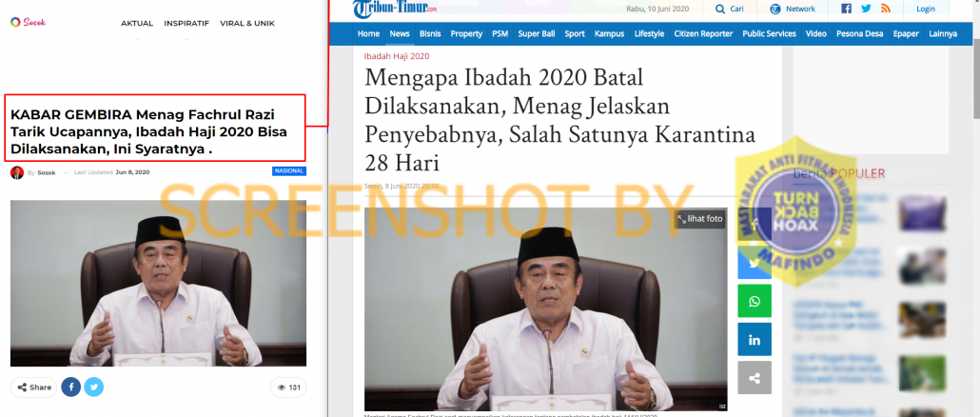
Task: Click the Jun 8, 2020 updated date
Action: coord(132,172)
